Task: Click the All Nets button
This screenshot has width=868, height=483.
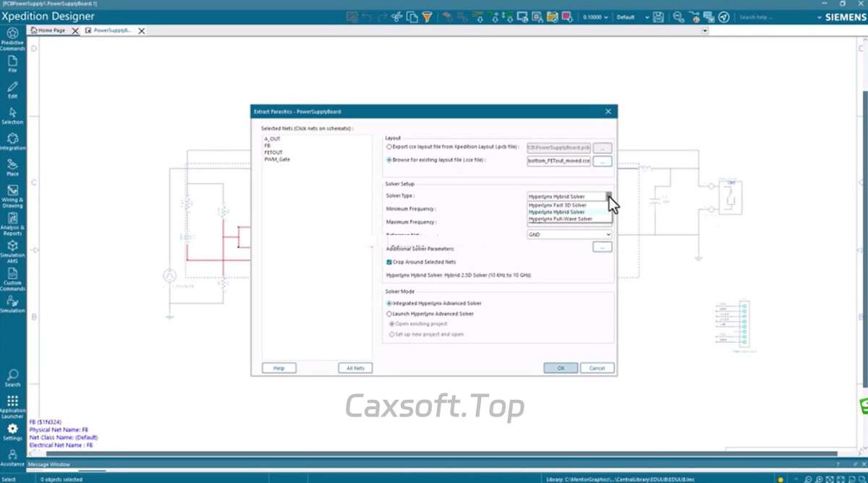Action: 355,368
